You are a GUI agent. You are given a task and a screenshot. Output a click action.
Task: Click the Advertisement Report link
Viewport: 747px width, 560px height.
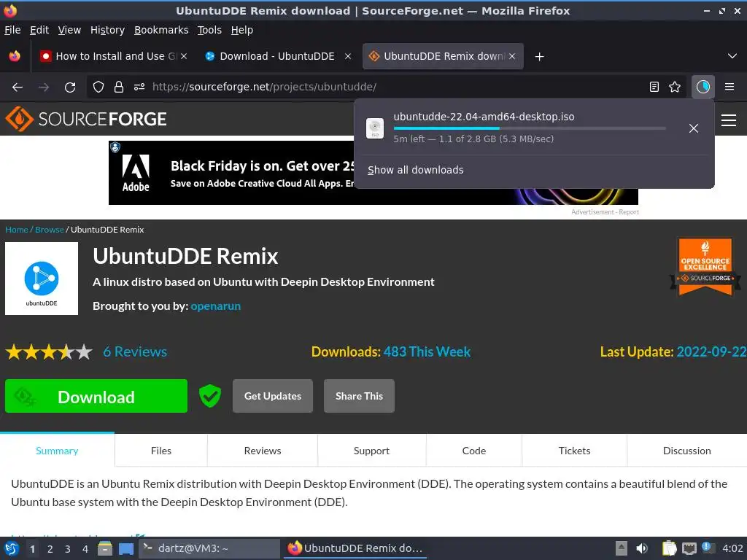[x=605, y=212]
